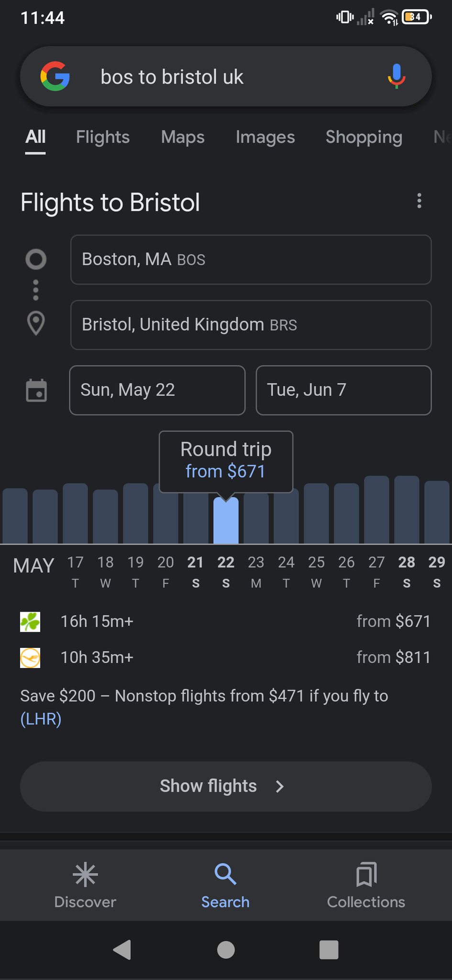The width and height of the screenshot is (452, 980).
Task: Tap the recent apps square button
Action: click(x=329, y=950)
